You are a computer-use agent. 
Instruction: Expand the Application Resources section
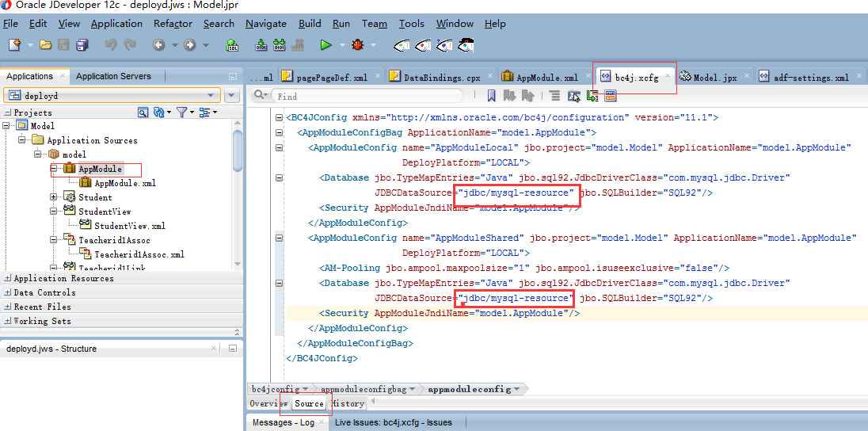pos(7,278)
